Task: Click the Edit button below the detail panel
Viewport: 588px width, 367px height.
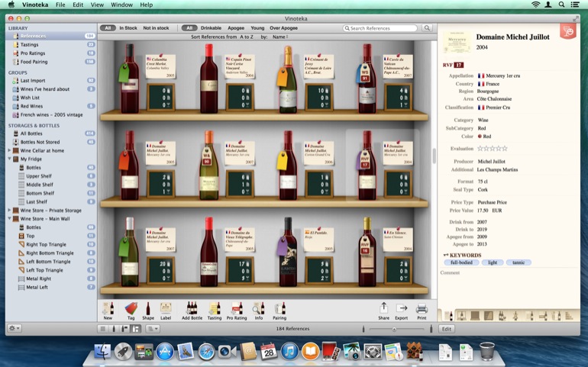Action: 446,329
